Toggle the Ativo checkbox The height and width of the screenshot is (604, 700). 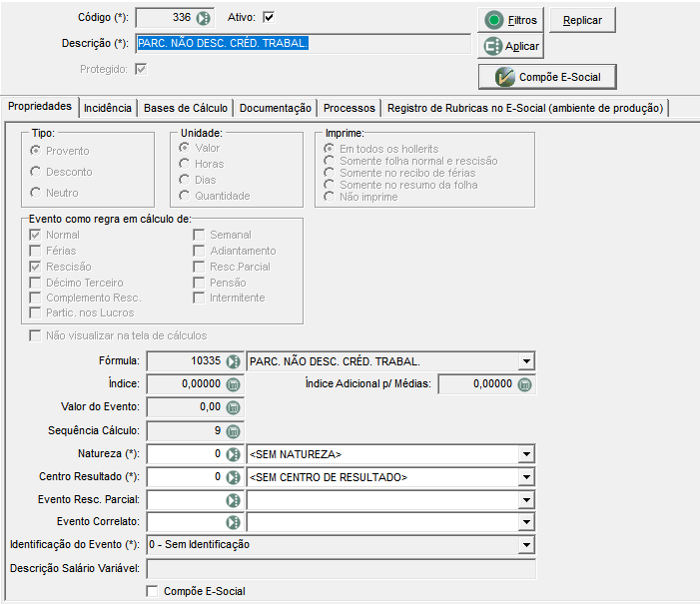click(x=269, y=17)
